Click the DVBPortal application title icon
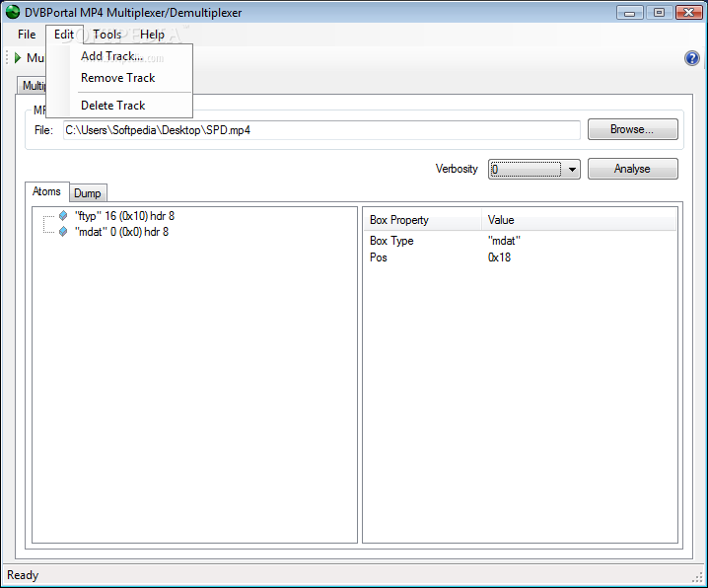 (x=12, y=12)
